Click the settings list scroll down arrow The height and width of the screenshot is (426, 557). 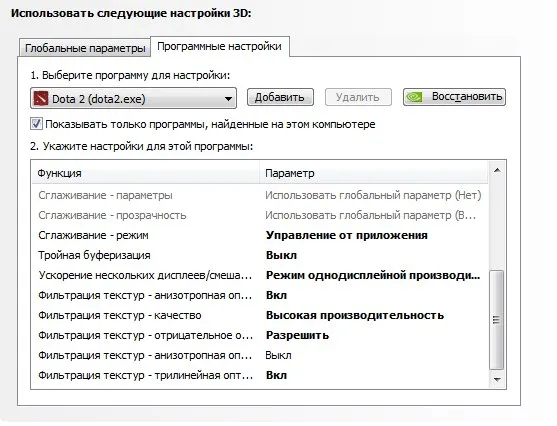click(497, 379)
